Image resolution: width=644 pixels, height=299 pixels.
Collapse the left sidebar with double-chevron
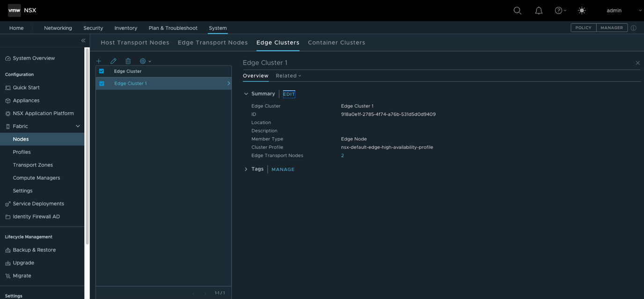pyautogui.click(x=83, y=41)
